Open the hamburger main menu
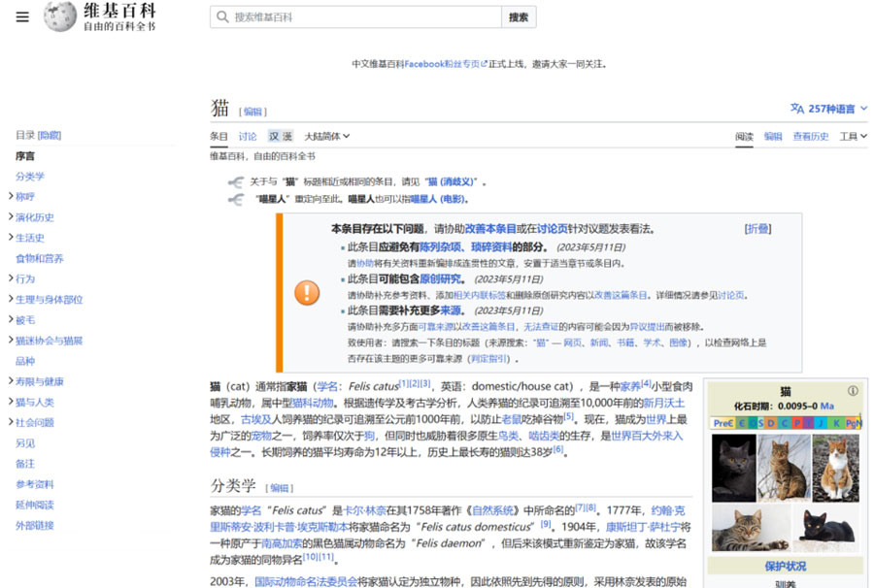 coord(22,17)
